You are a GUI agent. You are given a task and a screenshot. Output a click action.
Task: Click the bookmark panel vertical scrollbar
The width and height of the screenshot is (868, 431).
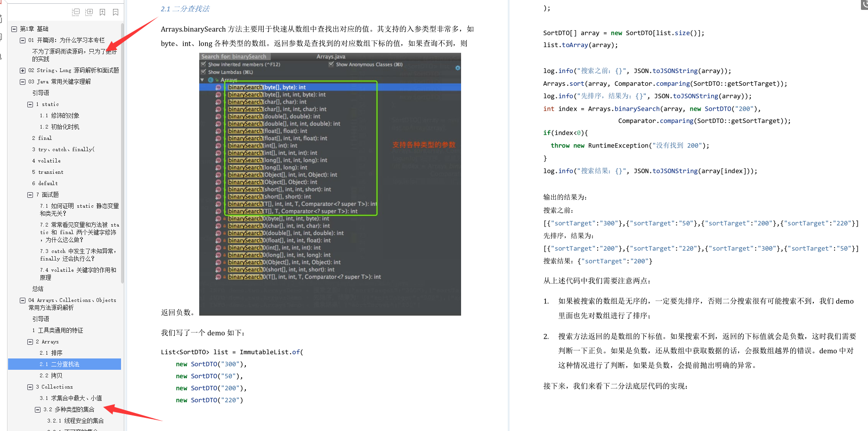point(122,153)
